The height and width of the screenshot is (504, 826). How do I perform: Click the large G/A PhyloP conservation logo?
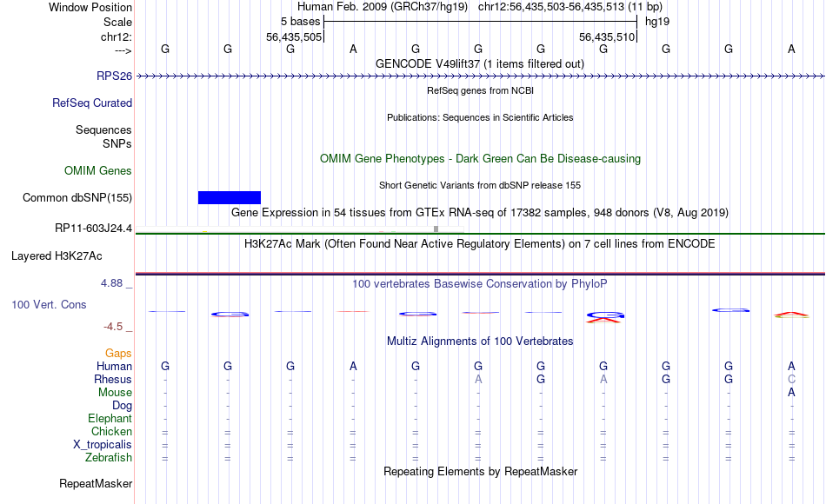603,316
